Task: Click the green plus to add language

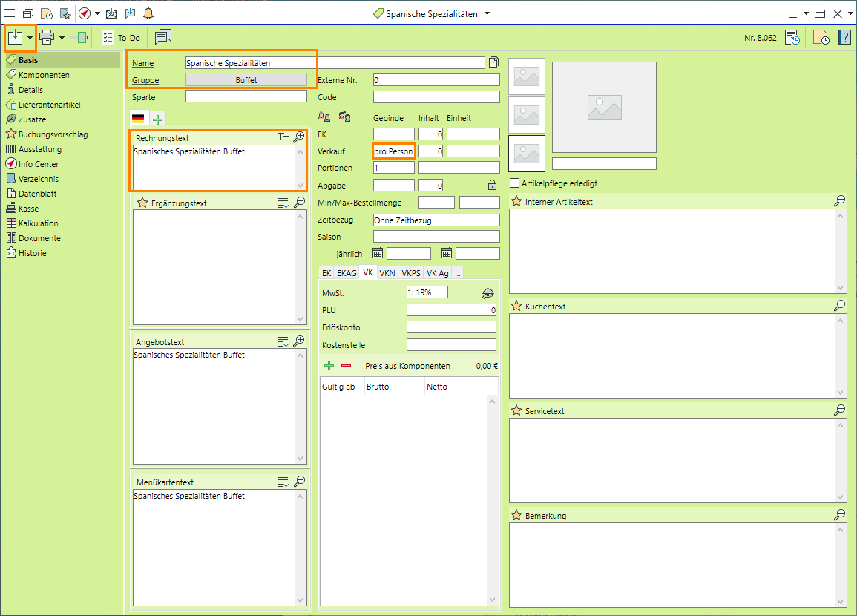Action: coord(158,119)
